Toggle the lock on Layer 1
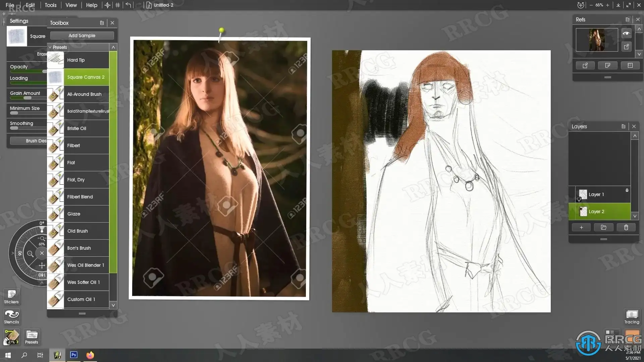Viewport: 644px width, 362px height. (x=627, y=190)
